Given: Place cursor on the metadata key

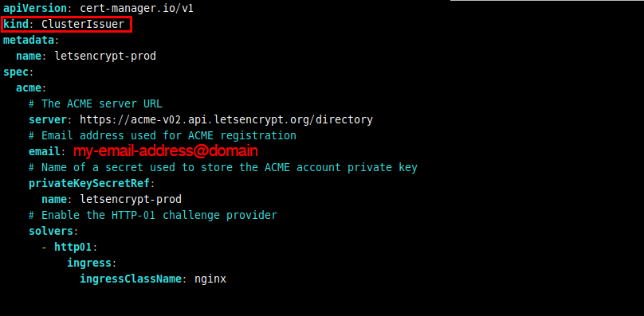Looking at the screenshot, I should [29, 41].
